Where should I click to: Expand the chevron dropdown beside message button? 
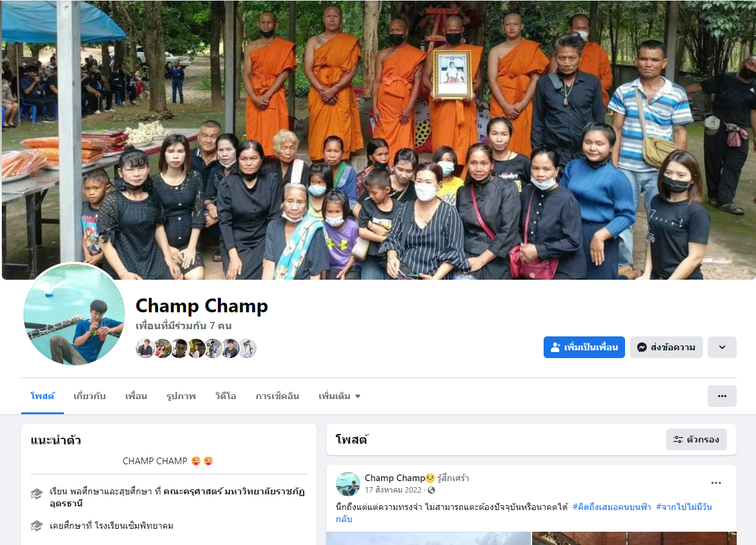coord(722,347)
